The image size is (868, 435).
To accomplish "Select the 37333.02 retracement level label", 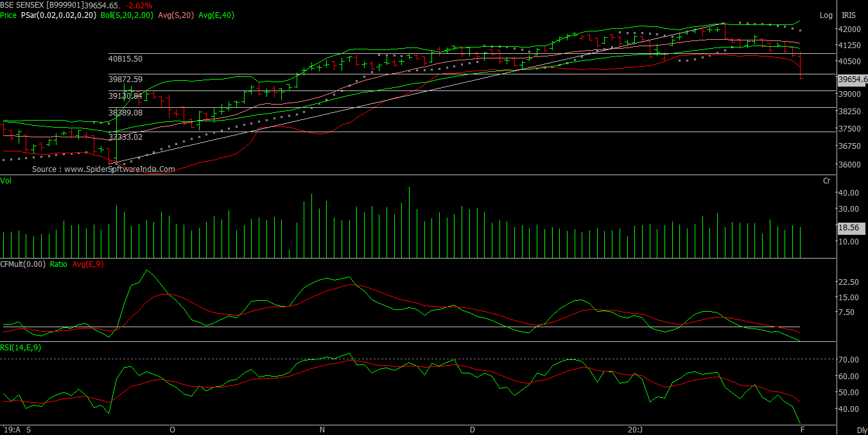I will click(x=125, y=137).
